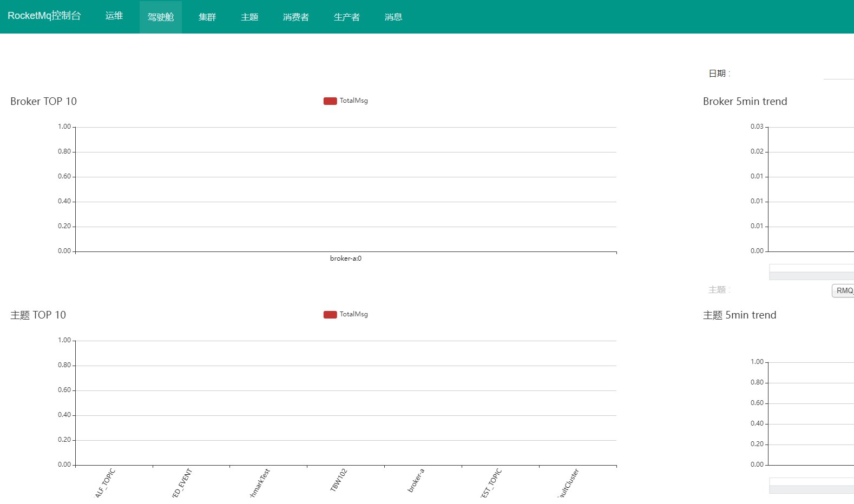
Task: Click the broker-a:0 axis label
Action: point(346,258)
